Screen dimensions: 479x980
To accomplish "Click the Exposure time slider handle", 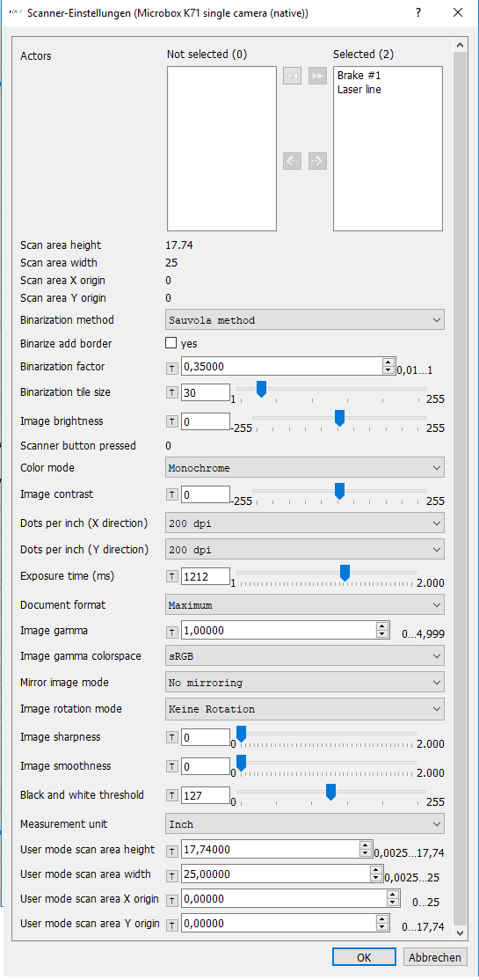I will [x=345, y=573].
